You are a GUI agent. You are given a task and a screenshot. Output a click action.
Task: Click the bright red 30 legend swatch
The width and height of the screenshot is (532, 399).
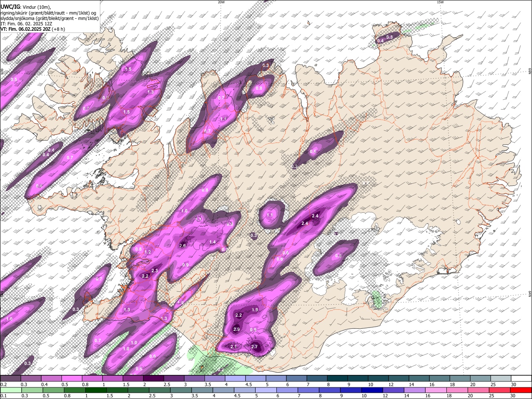pos(521,390)
